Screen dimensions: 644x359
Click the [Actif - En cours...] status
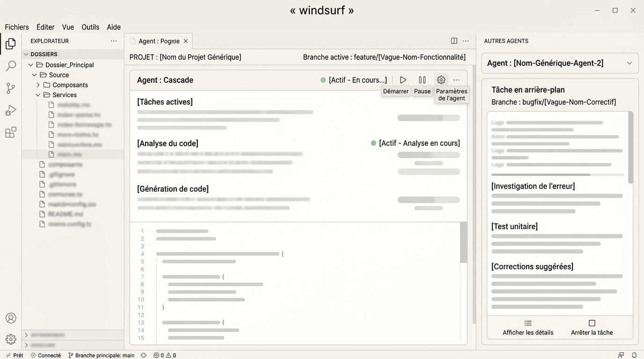click(354, 80)
